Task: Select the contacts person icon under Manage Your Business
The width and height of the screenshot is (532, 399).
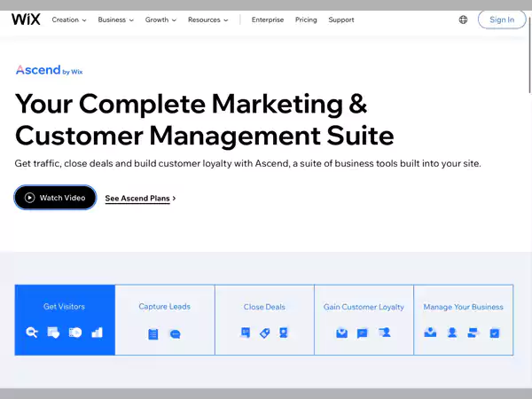Action: coord(452,332)
